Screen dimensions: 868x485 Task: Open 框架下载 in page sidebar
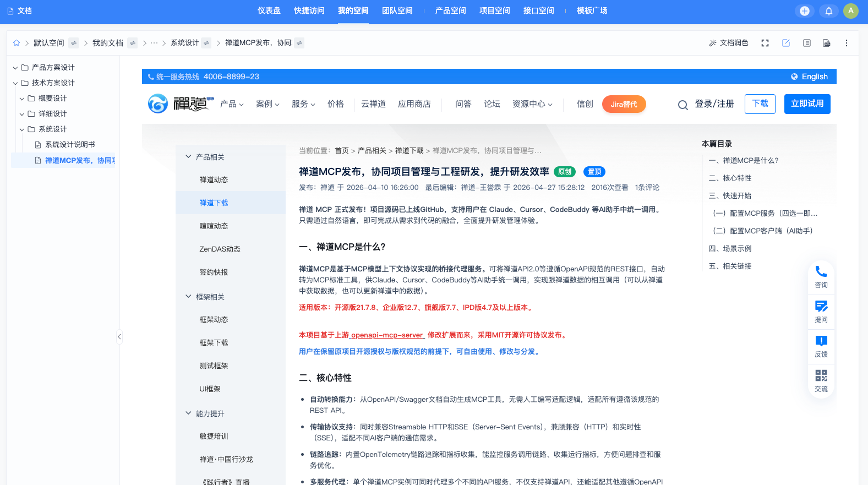point(214,343)
